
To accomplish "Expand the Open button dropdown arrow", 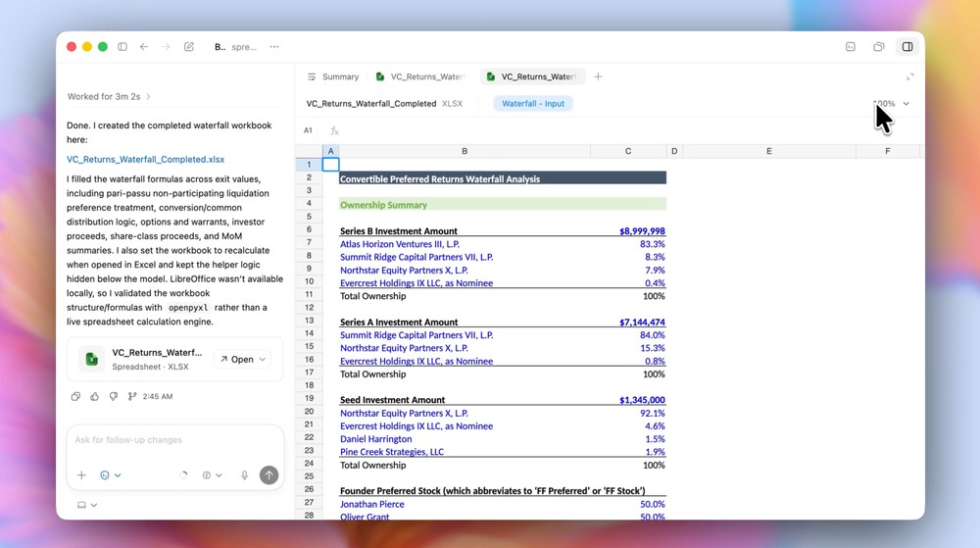I will [263, 360].
